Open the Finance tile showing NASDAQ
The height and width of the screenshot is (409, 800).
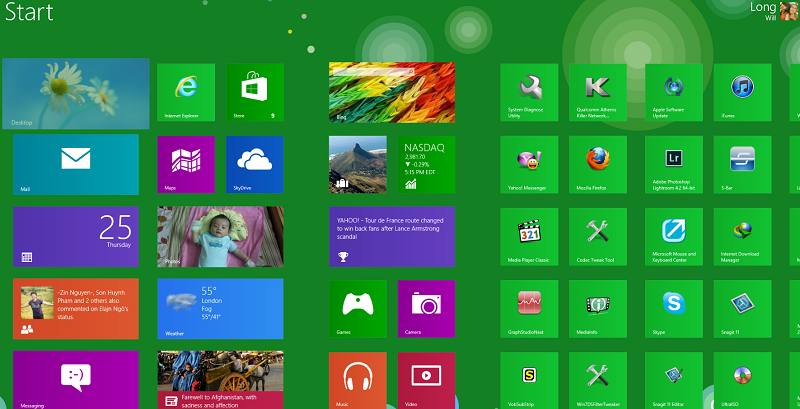coord(426,164)
